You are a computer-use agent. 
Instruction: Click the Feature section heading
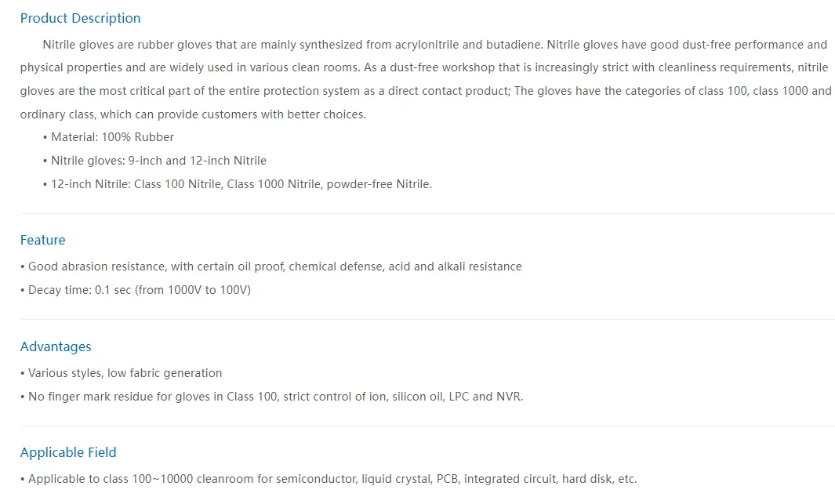pyautogui.click(x=42, y=240)
